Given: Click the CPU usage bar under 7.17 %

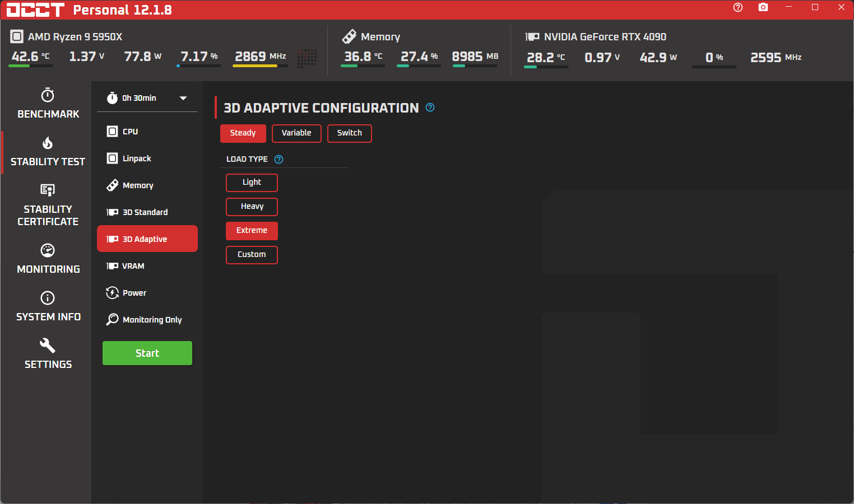Looking at the screenshot, I should click(x=199, y=66).
